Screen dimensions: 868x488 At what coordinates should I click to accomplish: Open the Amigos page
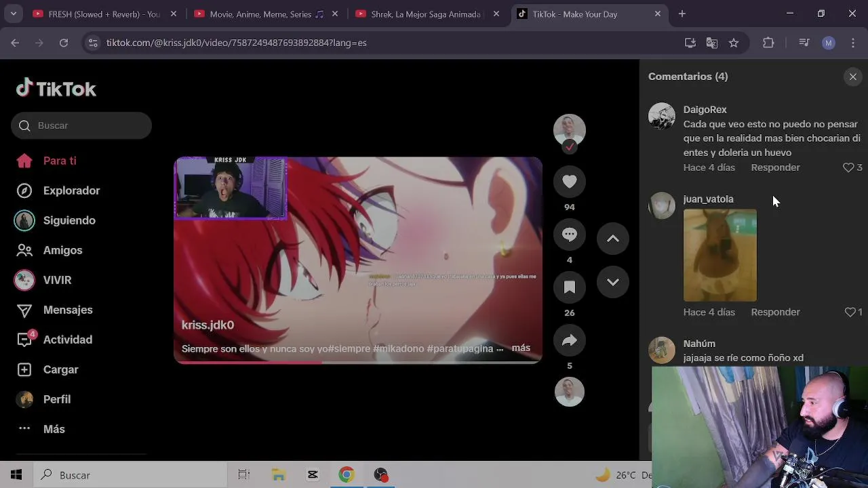[62, 250]
